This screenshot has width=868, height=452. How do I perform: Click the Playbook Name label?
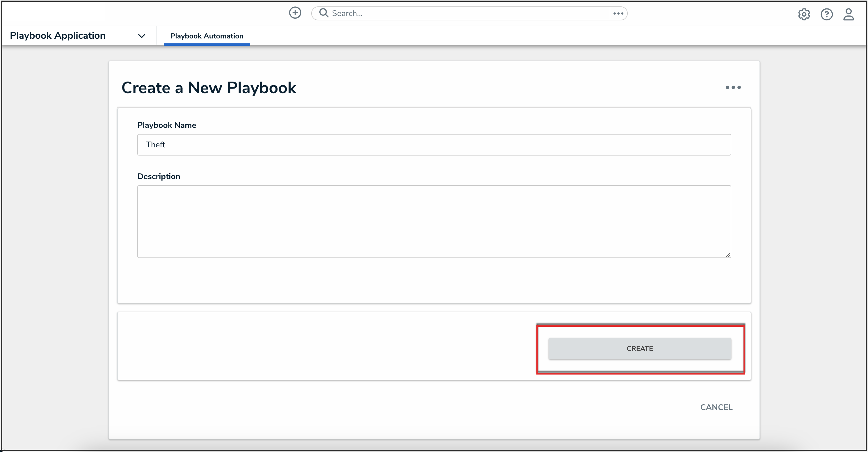[166, 125]
